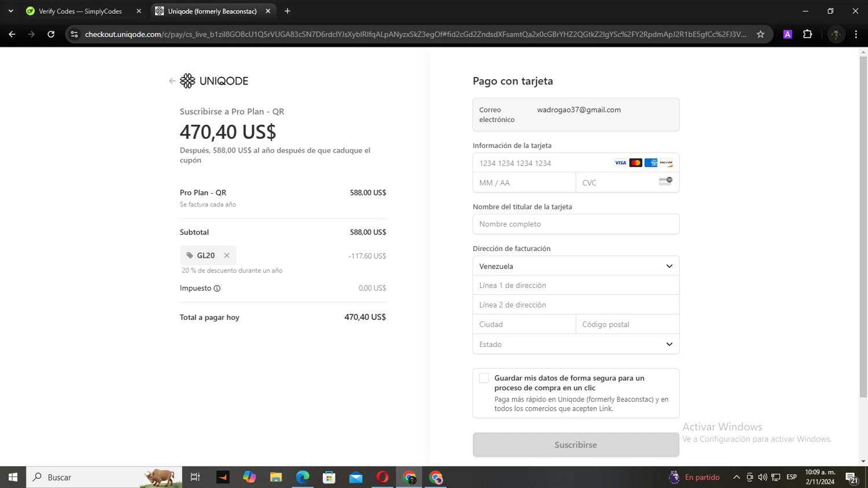868x488 pixels.
Task: Open the Chrome profile avatar
Action: point(836,35)
